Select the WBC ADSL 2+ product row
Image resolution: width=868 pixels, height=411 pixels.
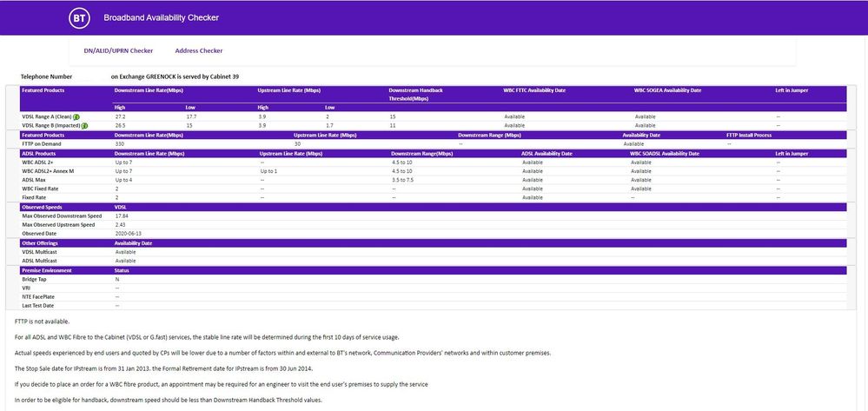pos(39,162)
